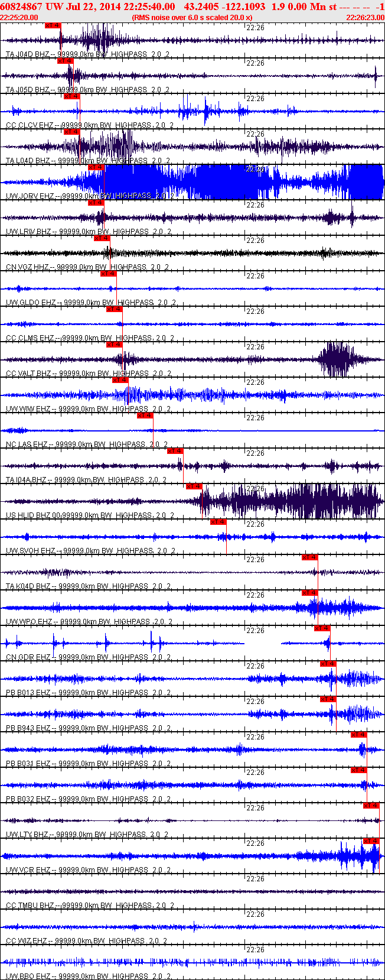Select the red pick marker on UW SVOH trace
Image resolution: width=385 pixels, height=980 pixels.
click(218, 522)
